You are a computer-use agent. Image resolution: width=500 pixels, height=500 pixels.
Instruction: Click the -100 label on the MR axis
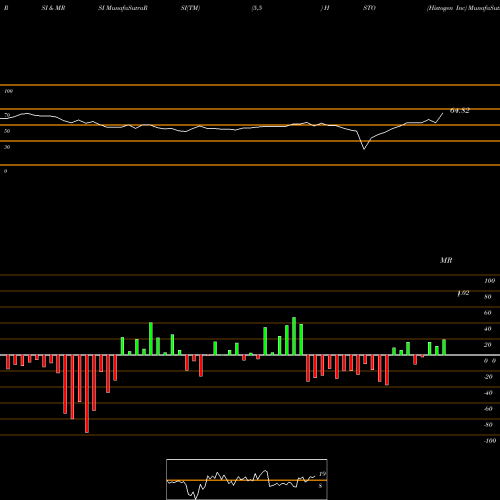pyautogui.click(x=490, y=441)
